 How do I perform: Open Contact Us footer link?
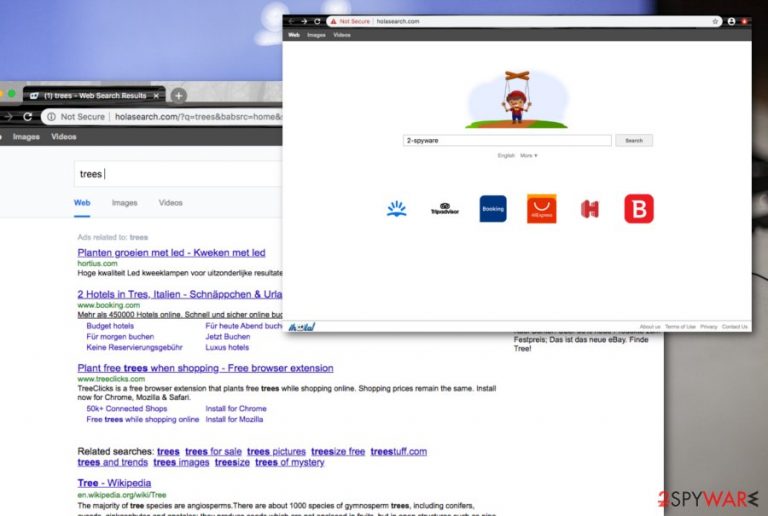[x=735, y=327]
